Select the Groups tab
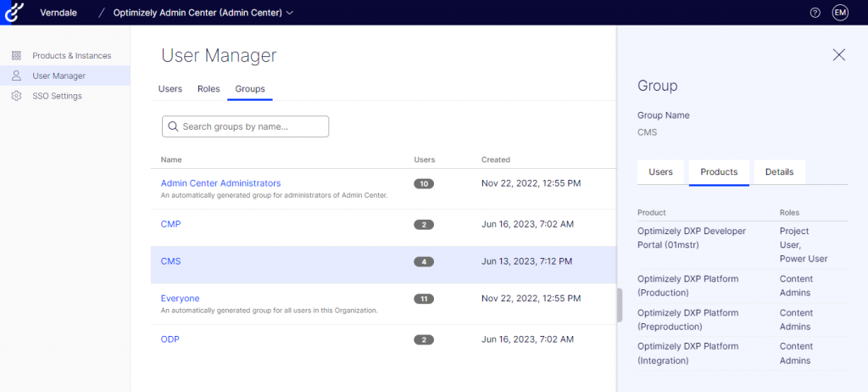The height and width of the screenshot is (392, 868). point(250,89)
